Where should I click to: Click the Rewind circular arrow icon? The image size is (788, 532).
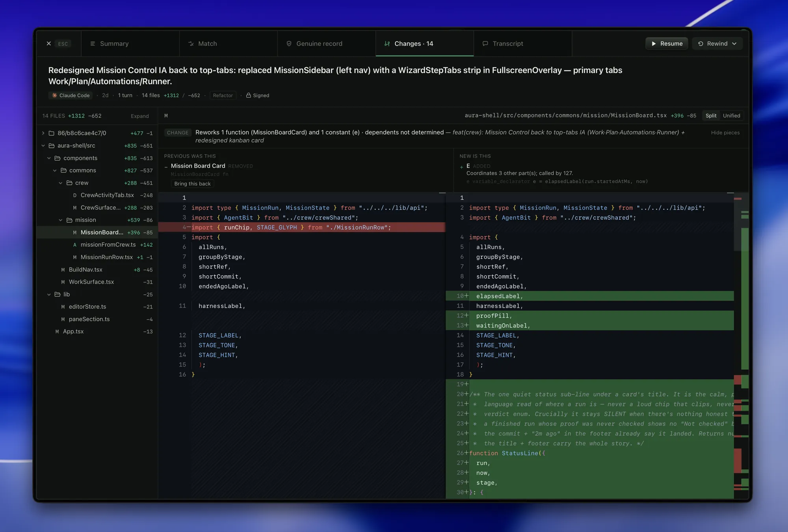click(x=701, y=44)
